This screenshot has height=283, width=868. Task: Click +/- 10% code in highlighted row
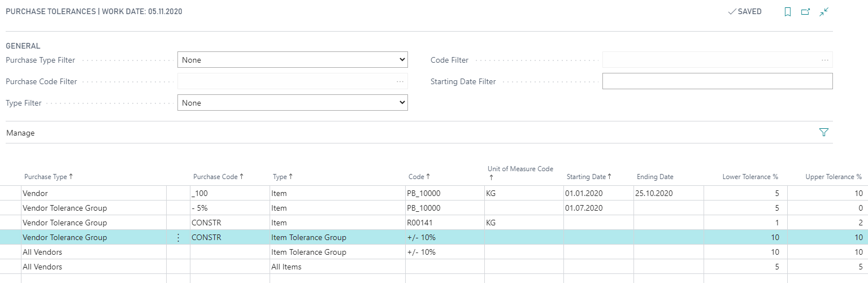coord(445,237)
